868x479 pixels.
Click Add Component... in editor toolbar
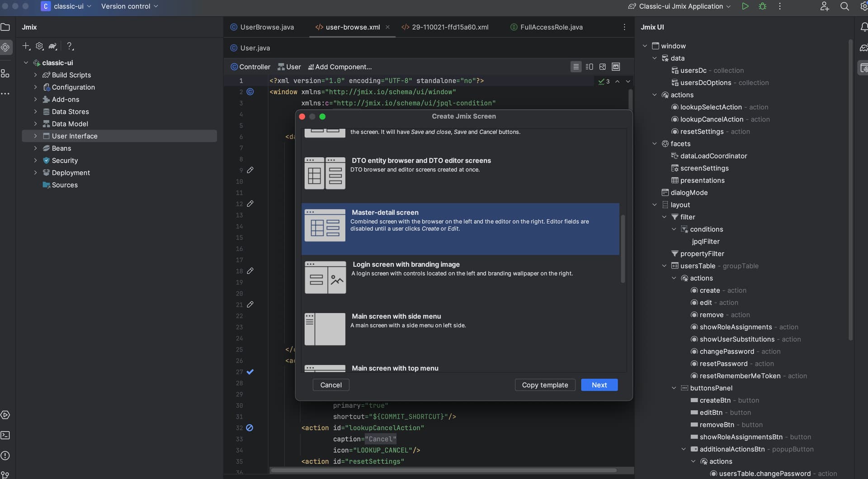pos(340,67)
